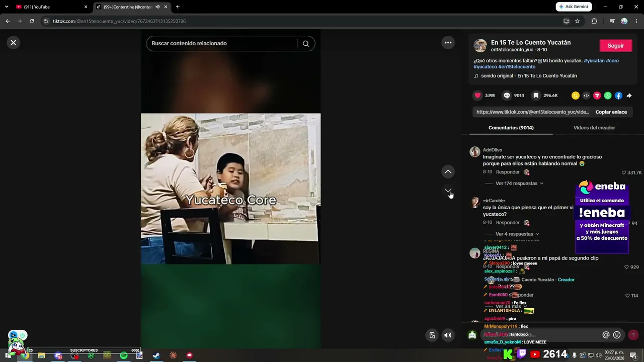Image resolution: width=644 pixels, height=362 pixels.
Task: Mute the TikTok tab audio icon
Action: 157,7
